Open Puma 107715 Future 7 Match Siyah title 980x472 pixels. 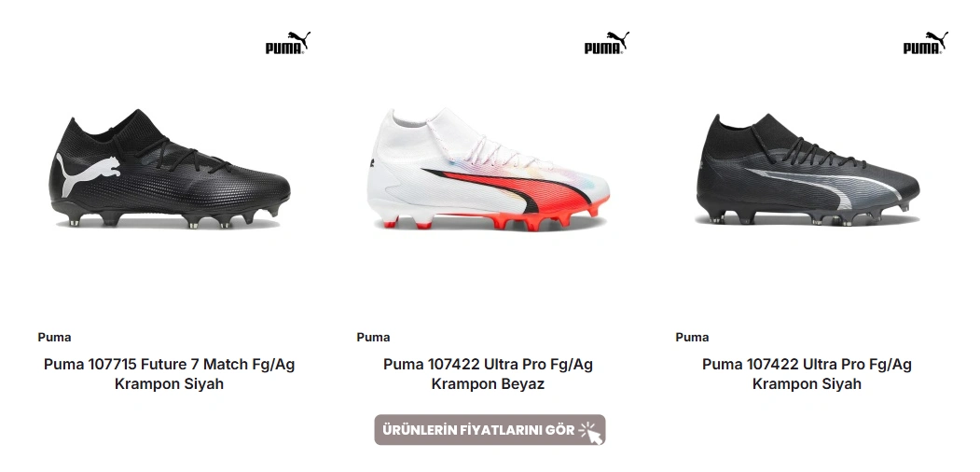169,373
